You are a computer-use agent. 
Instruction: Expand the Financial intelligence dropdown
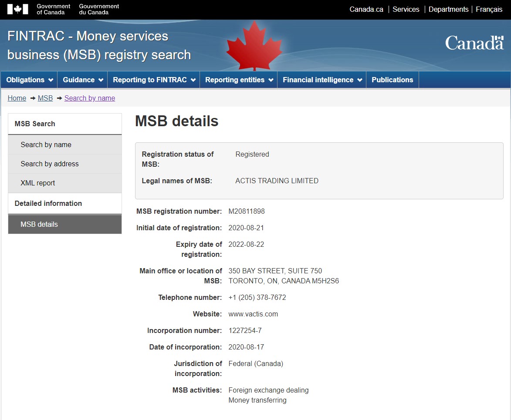(x=322, y=80)
